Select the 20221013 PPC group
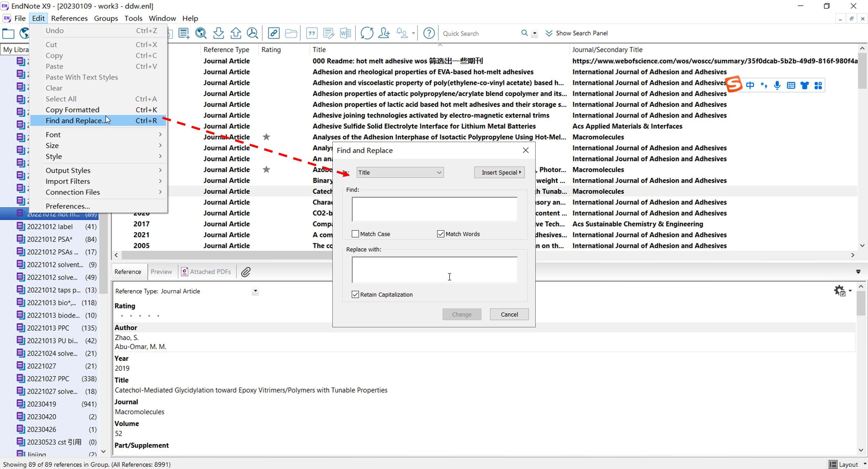This screenshot has width=868, height=469. coord(57,328)
